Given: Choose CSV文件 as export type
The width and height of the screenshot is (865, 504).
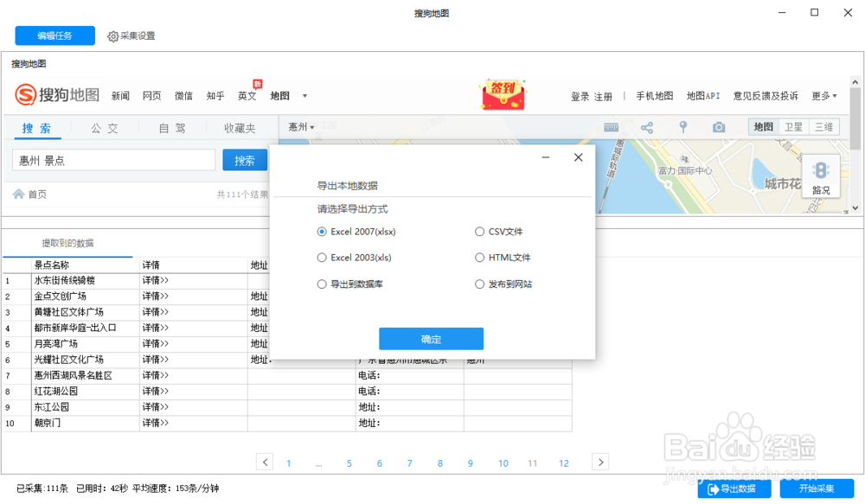Looking at the screenshot, I should [480, 232].
